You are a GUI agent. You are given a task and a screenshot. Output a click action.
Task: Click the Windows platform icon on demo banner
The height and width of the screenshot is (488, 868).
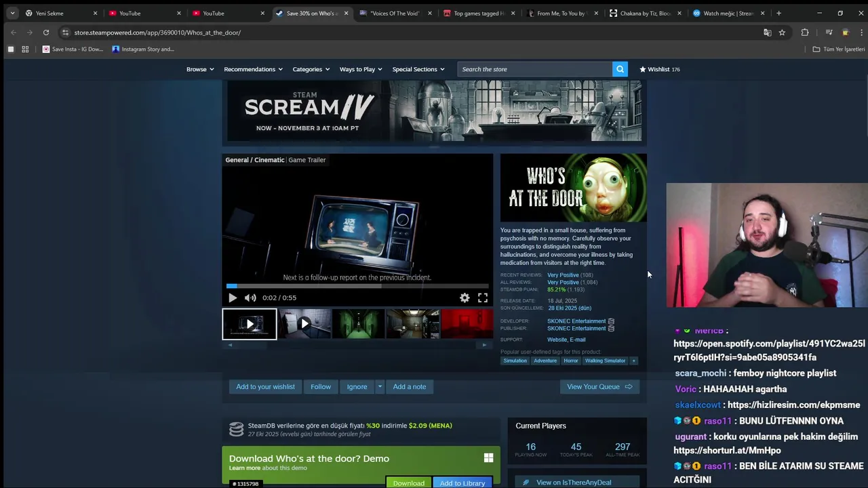click(x=488, y=458)
